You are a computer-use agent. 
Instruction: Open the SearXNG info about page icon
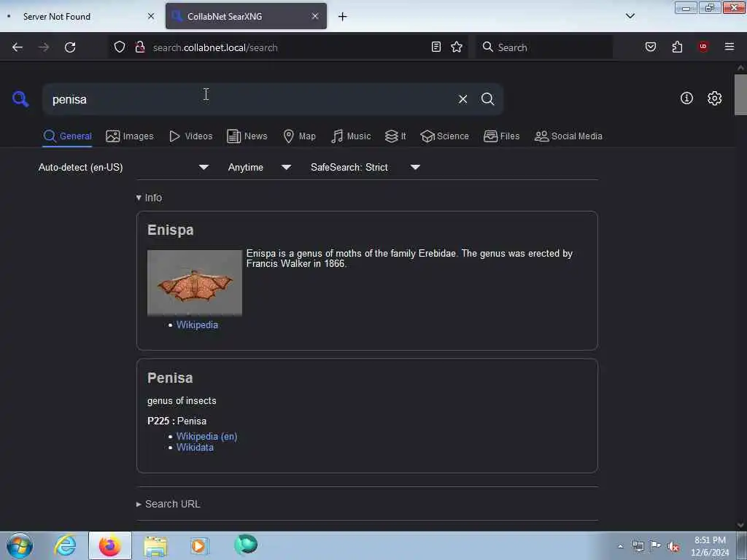point(686,98)
